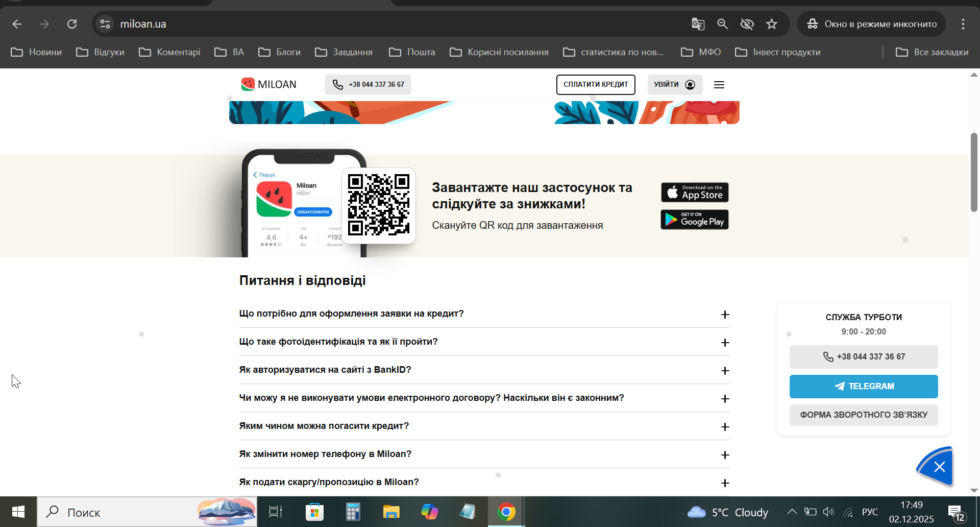Click the scrollbar down arrow
Image resolution: width=980 pixels, height=527 pixels.
pyautogui.click(x=974, y=490)
